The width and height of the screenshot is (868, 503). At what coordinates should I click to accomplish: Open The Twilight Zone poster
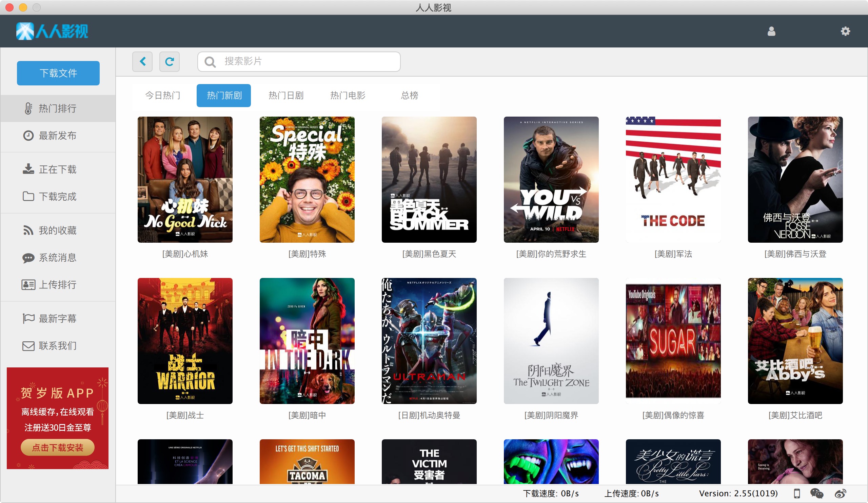(551, 341)
